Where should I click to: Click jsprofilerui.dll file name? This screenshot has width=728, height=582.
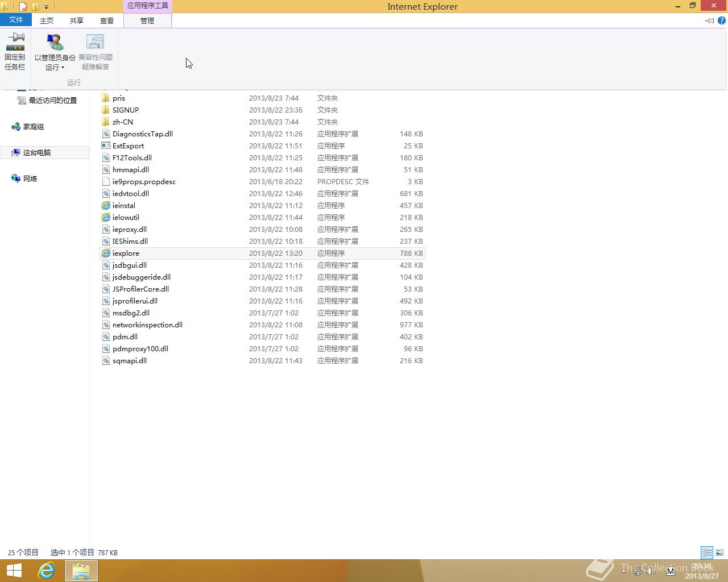(x=135, y=301)
